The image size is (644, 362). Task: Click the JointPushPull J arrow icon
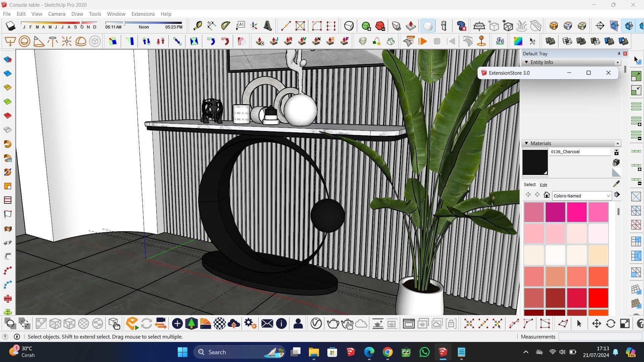coord(274,41)
